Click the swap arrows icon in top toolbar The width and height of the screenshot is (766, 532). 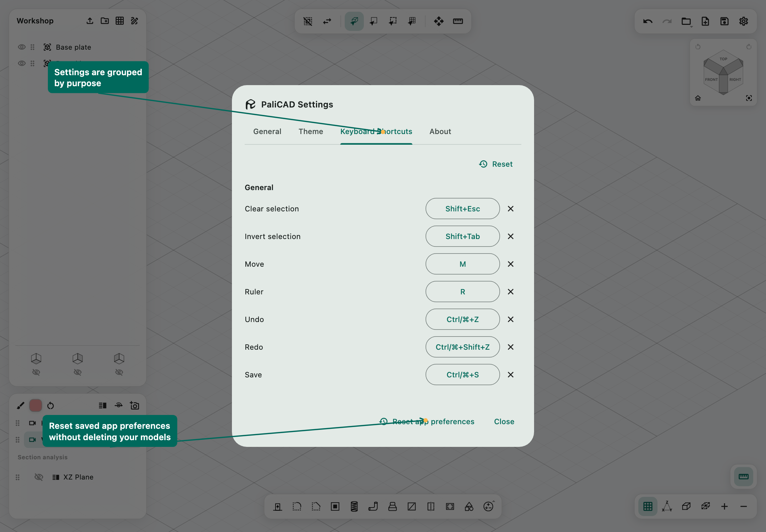coord(327,21)
